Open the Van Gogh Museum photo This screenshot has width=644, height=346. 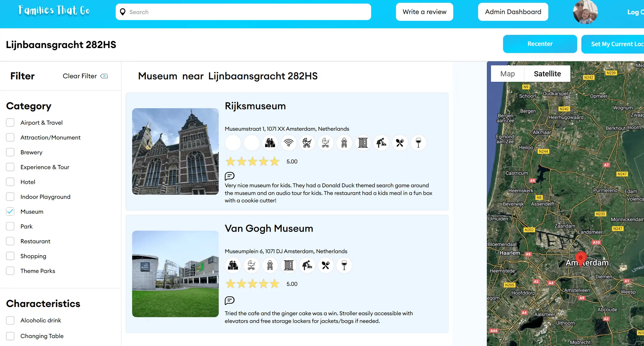click(175, 274)
